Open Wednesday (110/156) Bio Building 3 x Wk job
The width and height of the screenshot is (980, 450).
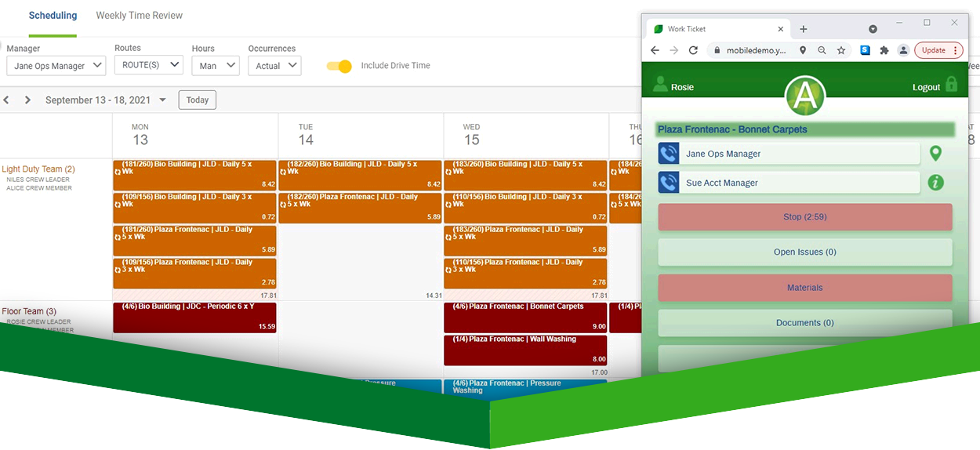tap(525, 208)
